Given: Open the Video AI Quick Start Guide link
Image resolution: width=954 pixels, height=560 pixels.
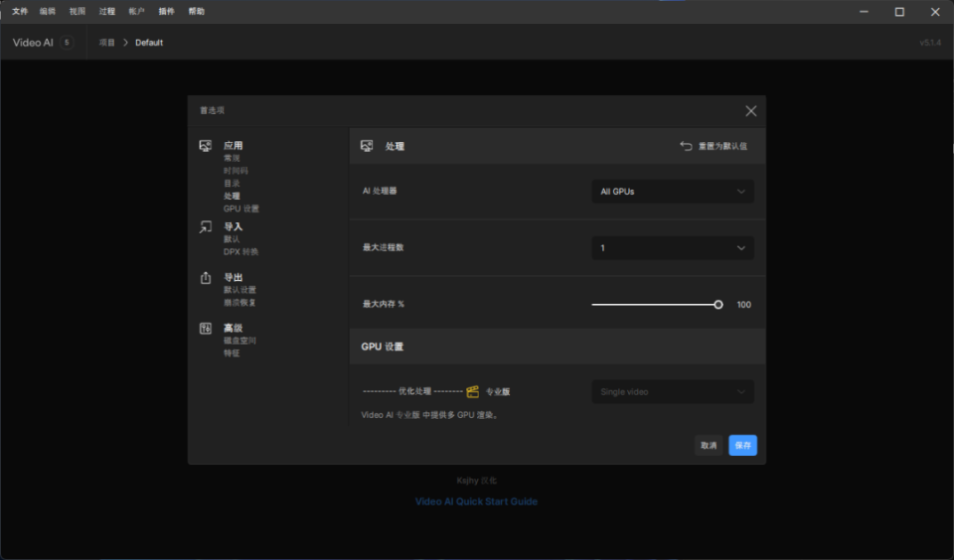Looking at the screenshot, I should pos(476,501).
